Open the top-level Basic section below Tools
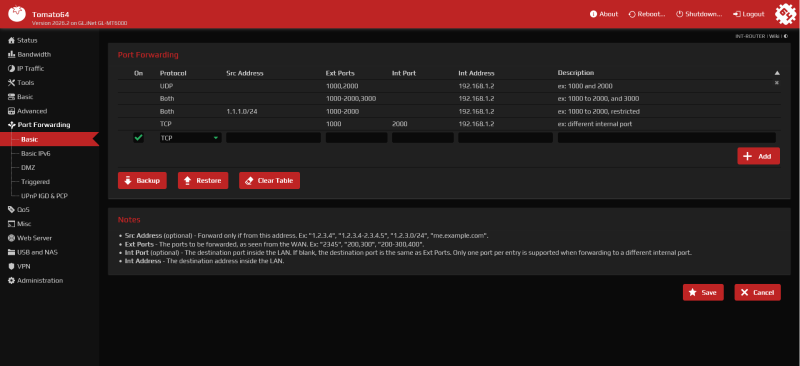Viewport: 800px width, 366px height. point(20,97)
